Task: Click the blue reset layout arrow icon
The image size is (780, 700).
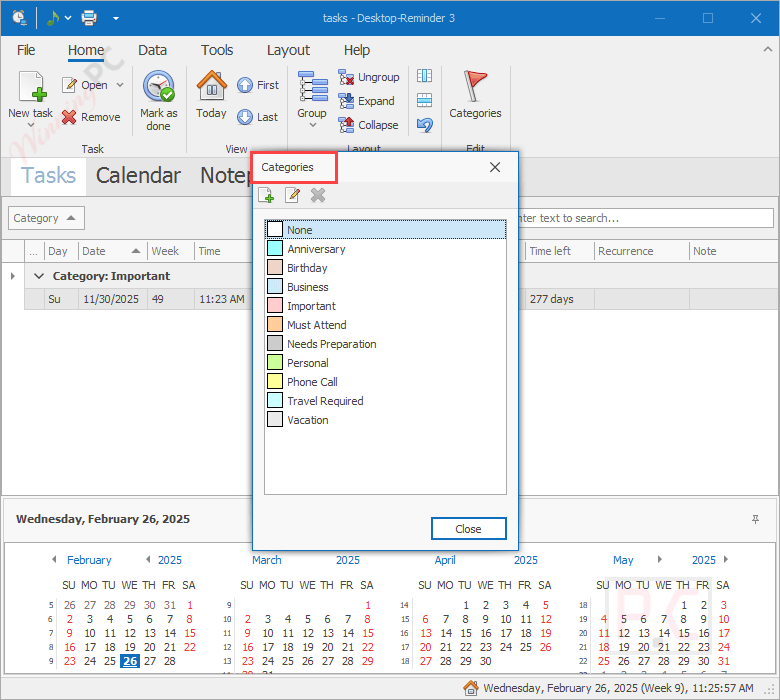Action: tap(424, 124)
